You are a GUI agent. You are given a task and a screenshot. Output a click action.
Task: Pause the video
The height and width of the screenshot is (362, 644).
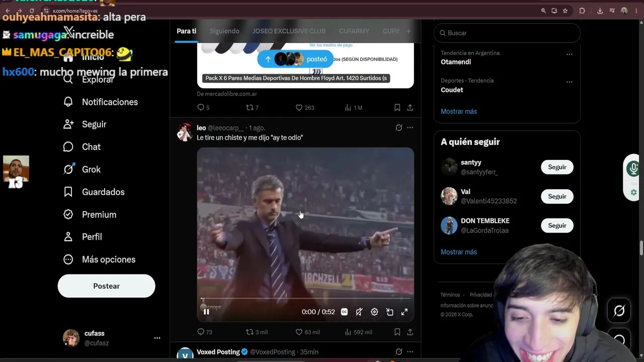coord(206,312)
